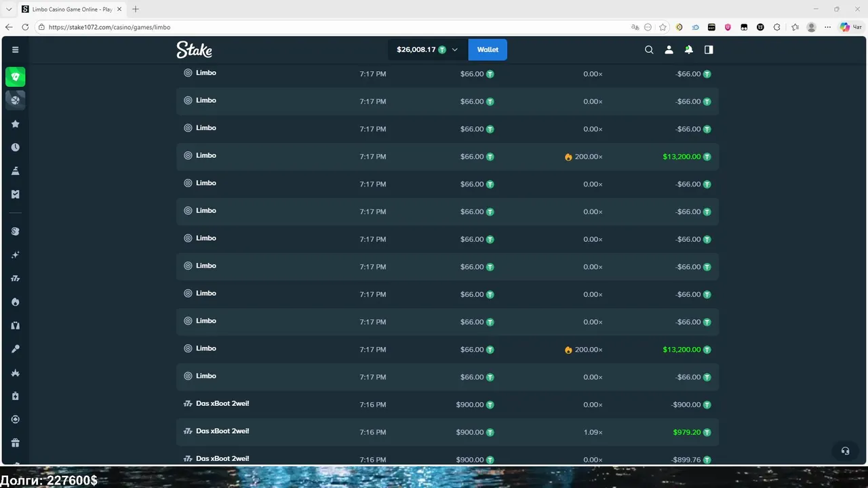Image resolution: width=868 pixels, height=488 pixels.
Task: Open Challenges podium icon in sidebar
Action: [x=16, y=171]
